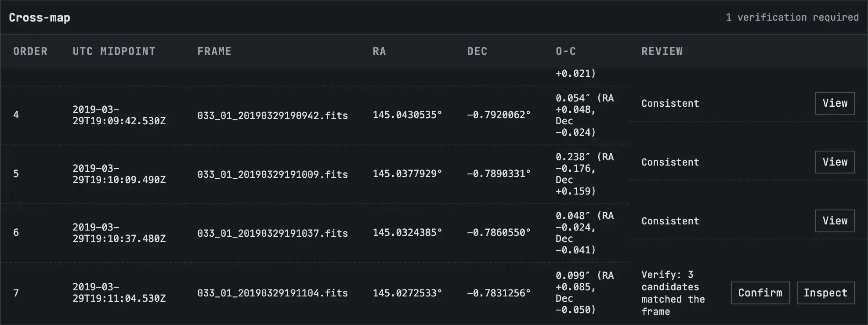Click RA value 145.0377929°
868x325 pixels.
(x=407, y=174)
